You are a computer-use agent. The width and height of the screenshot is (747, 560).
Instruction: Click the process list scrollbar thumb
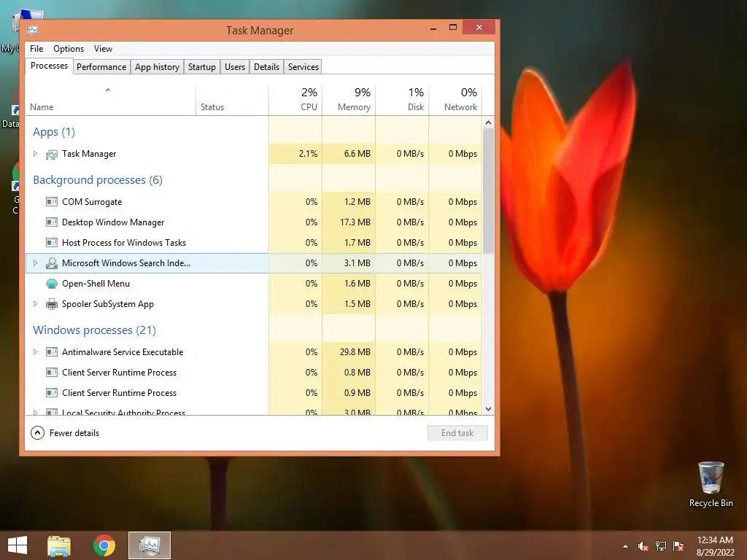(x=488, y=190)
